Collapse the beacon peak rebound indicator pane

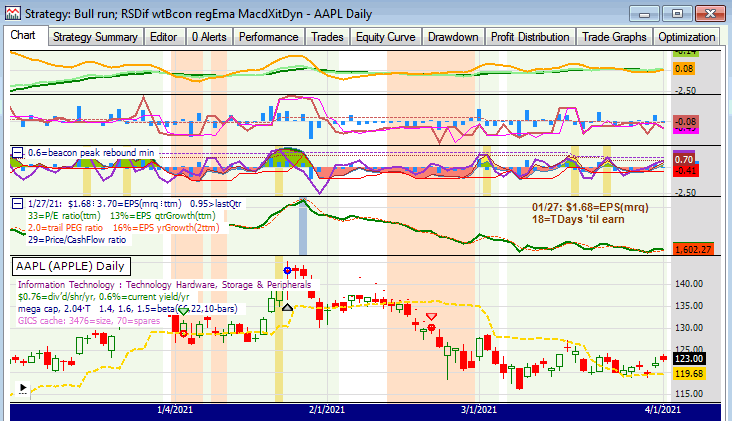coord(17,153)
